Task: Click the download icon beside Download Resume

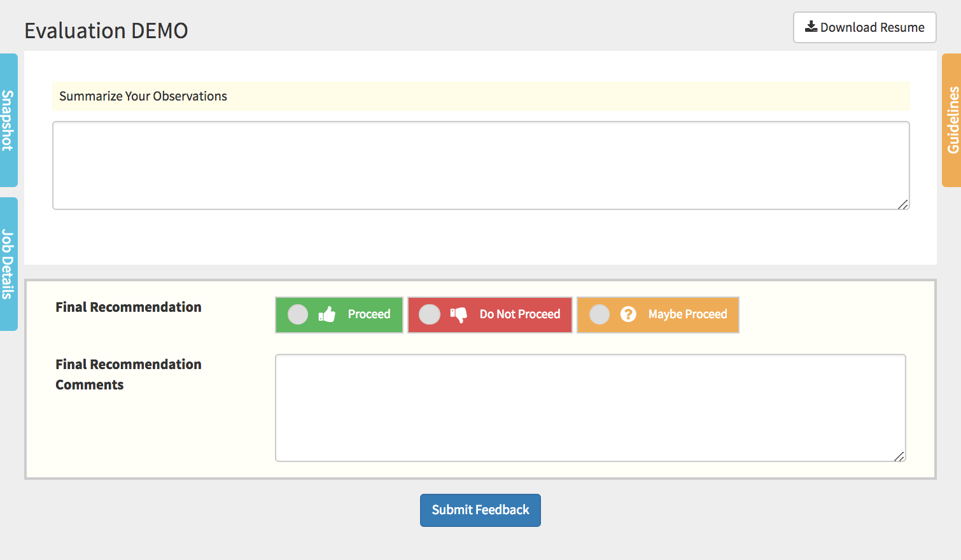Action: click(x=811, y=27)
